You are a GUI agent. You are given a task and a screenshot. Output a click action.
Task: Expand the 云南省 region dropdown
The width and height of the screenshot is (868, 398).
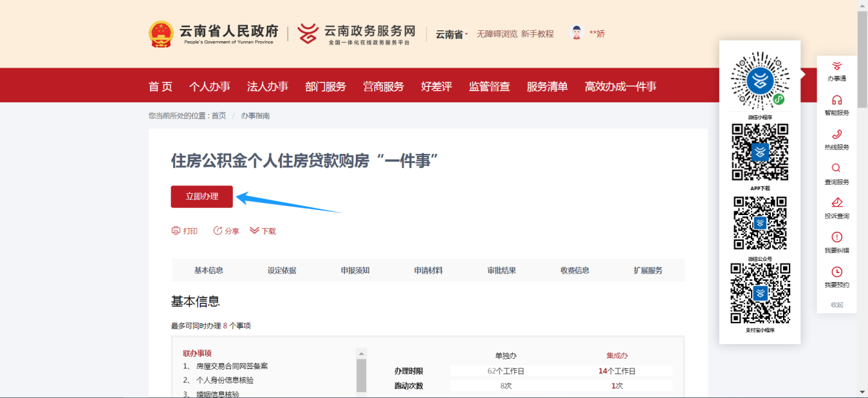coord(452,34)
